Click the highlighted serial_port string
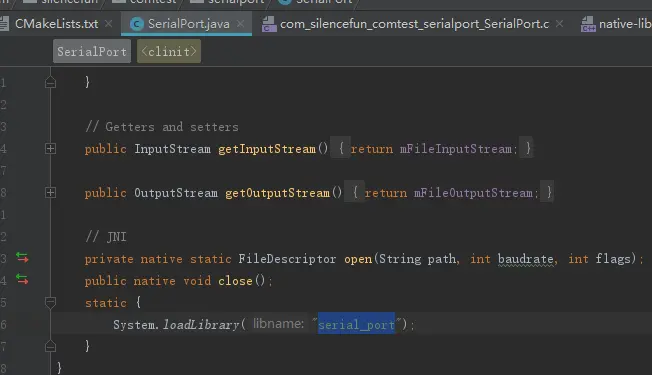Image resolution: width=652 pixels, height=375 pixels. click(356, 324)
